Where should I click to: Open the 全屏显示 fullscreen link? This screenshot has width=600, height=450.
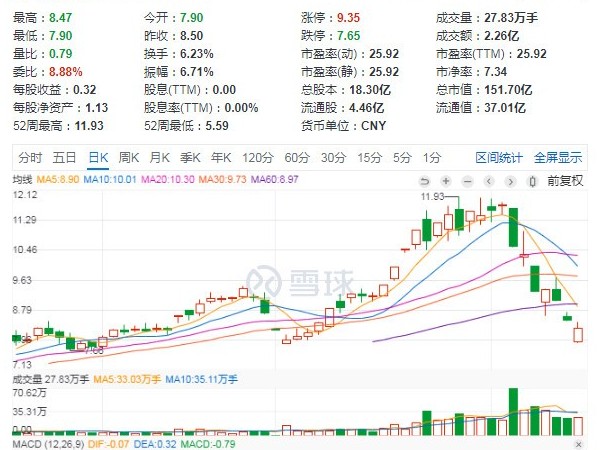pos(558,158)
